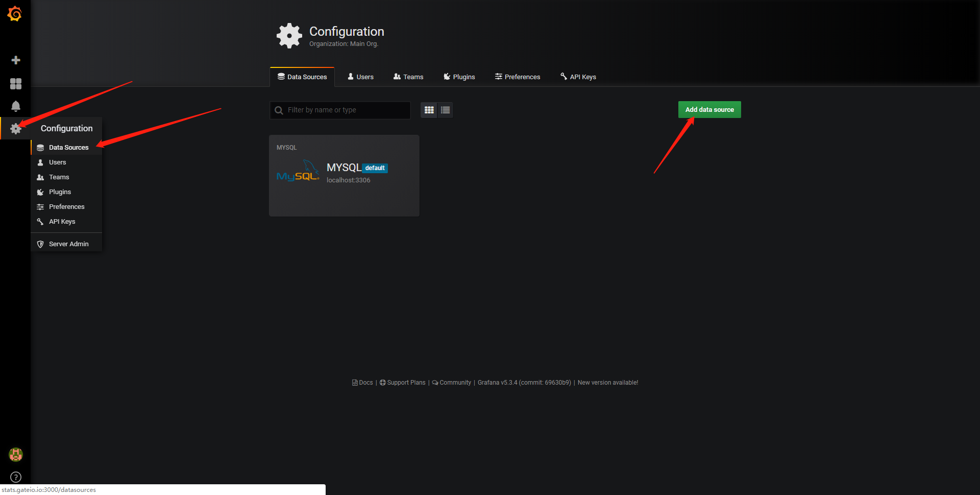Viewport: 980px width, 495px height.
Task: Choose API Keys in the sidebar flyout
Action: (x=67, y=221)
